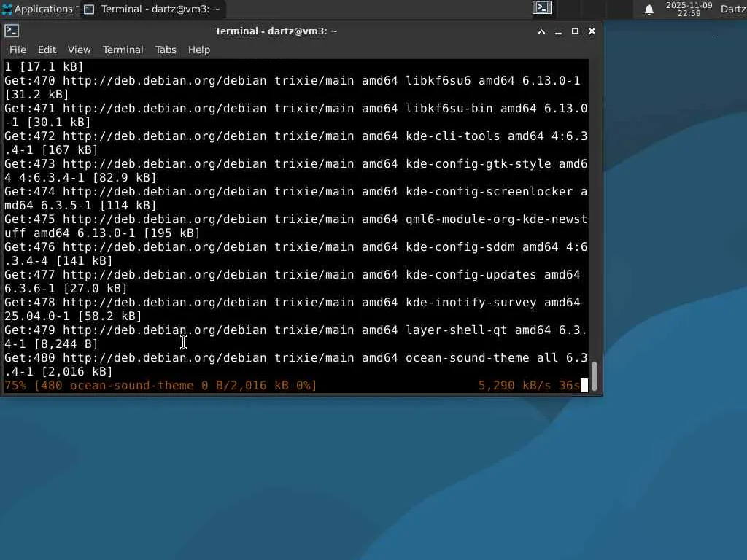Click the Get:475 qml6-module line

click(296, 219)
